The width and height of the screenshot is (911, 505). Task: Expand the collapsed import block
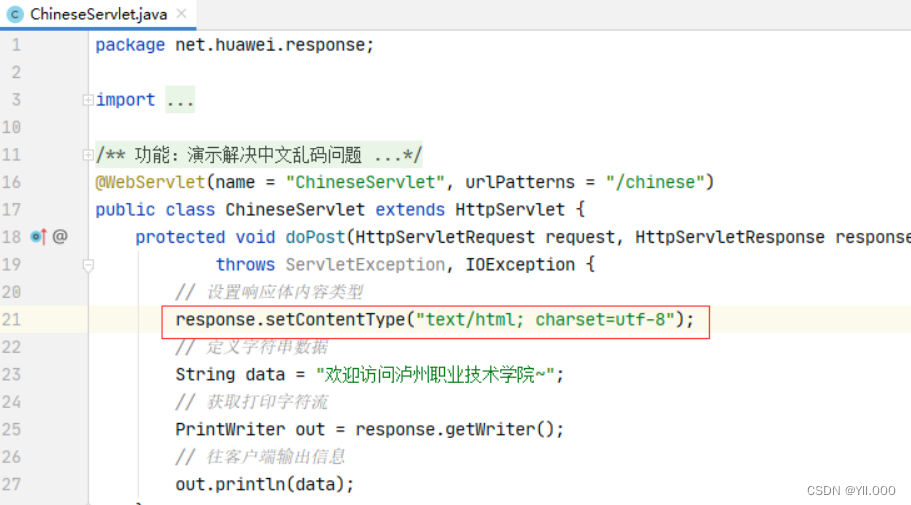click(x=88, y=100)
